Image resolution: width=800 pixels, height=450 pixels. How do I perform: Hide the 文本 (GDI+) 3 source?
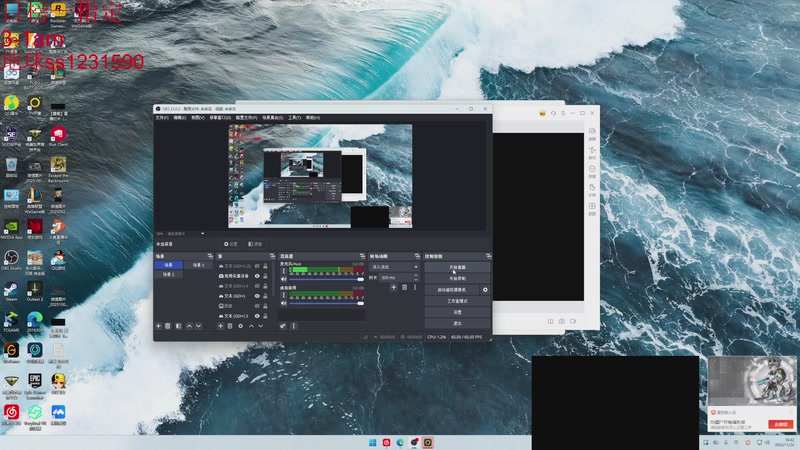click(x=257, y=316)
